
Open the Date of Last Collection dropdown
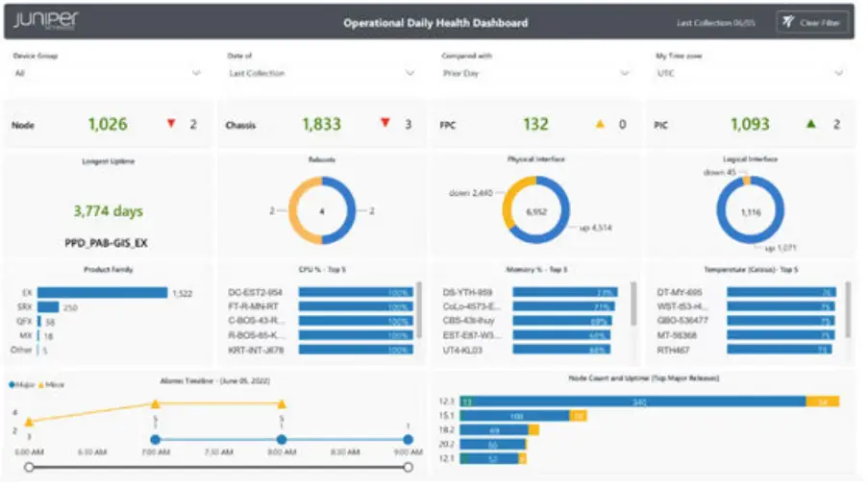click(x=321, y=73)
